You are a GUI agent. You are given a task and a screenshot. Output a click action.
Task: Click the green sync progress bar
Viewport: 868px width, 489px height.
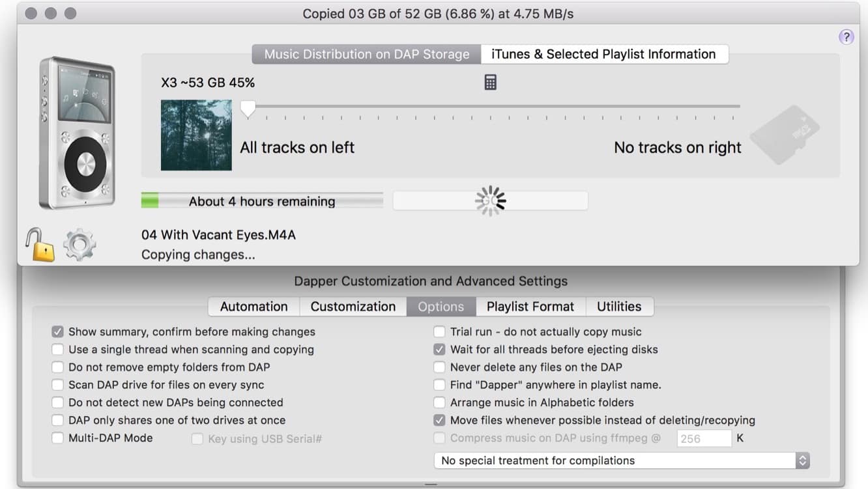click(x=262, y=201)
